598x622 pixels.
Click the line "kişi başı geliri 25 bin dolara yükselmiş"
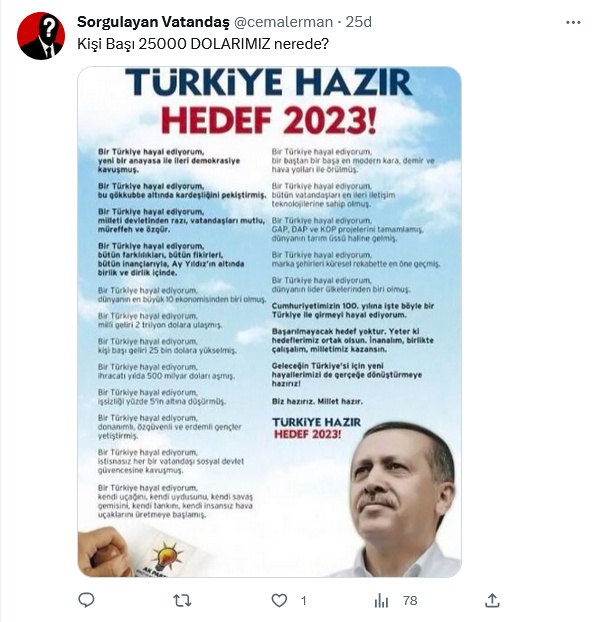[x=167, y=351]
